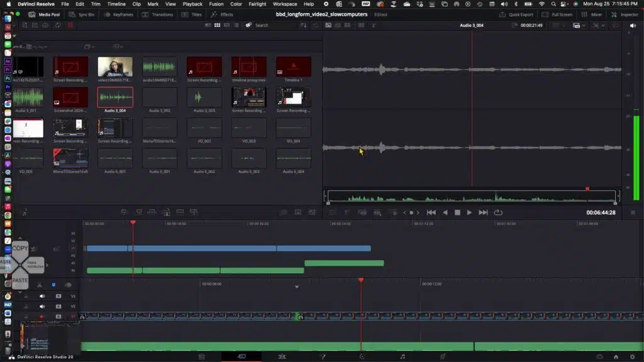
Task: Enable loop playback in the viewer
Action: pos(499,212)
